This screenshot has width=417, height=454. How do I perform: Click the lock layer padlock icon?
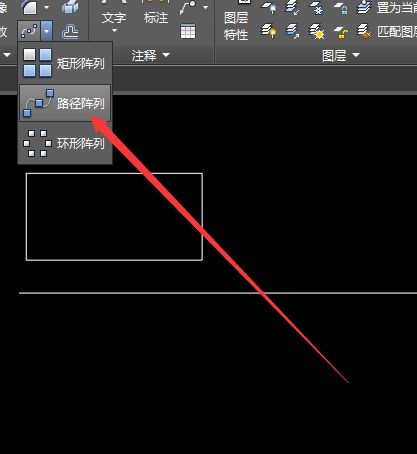click(341, 7)
